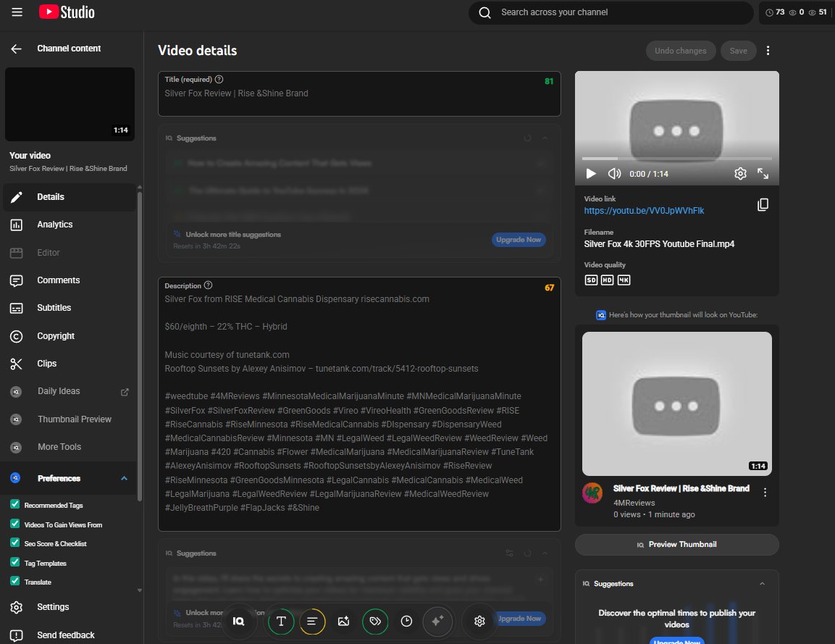Click Upgrade Now under title suggestions

(x=518, y=240)
